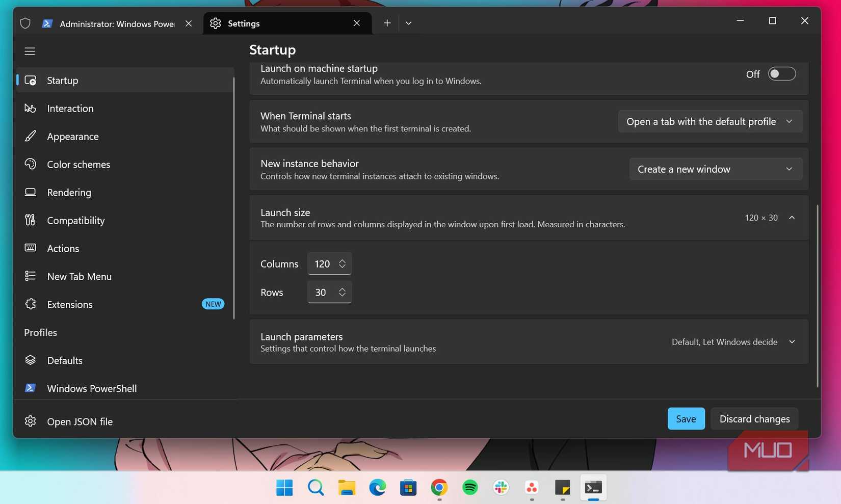Click the settings page vertical scrollbar
This screenshot has width=841, height=504.
(x=818, y=296)
